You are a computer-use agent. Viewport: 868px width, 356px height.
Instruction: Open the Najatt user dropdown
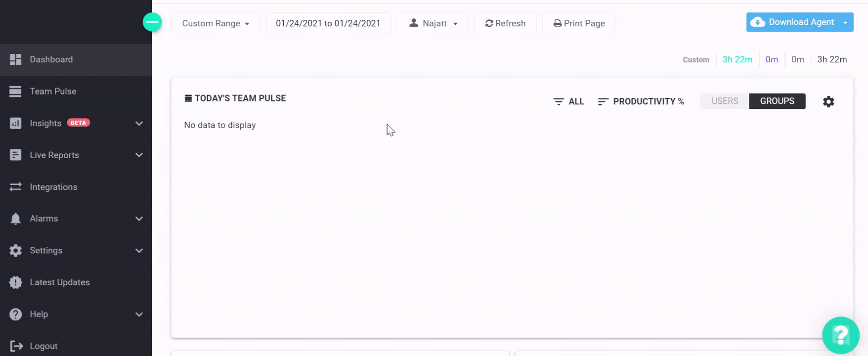tap(433, 23)
